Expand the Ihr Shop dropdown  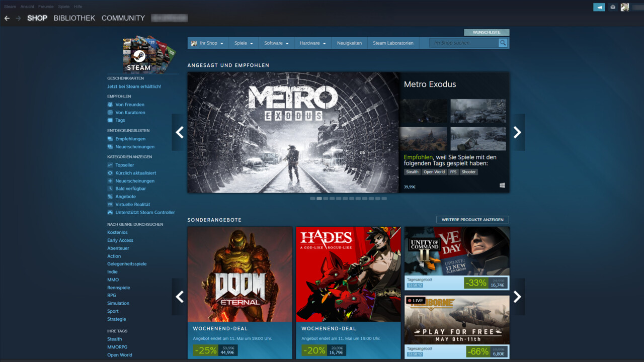pyautogui.click(x=207, y=43)
